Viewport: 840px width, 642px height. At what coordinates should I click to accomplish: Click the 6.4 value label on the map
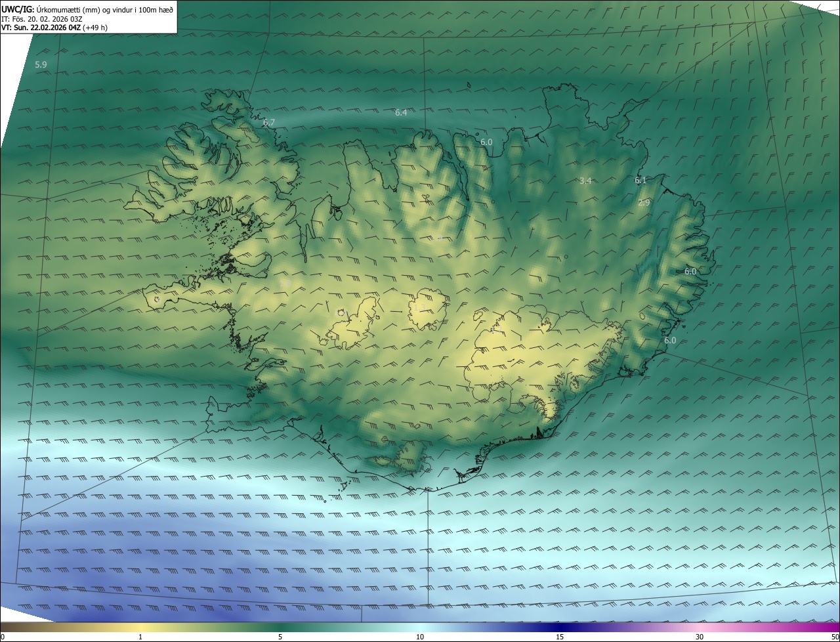pos(401,112)
